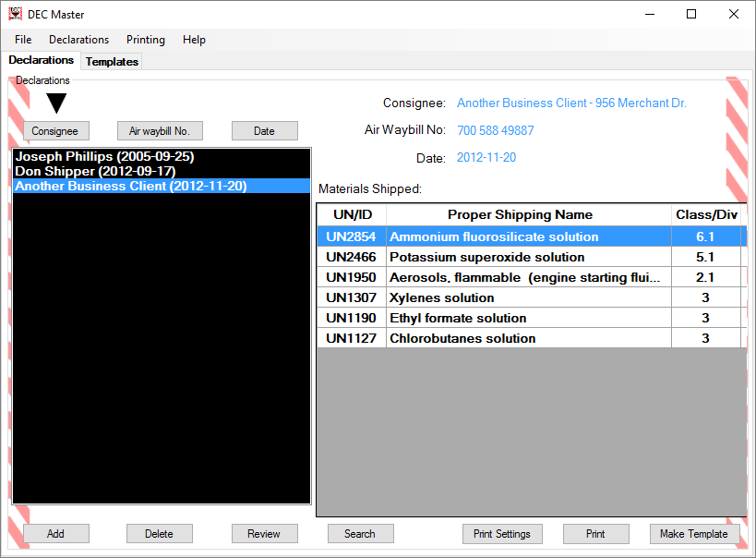756x558 pixels.
Task: Switch to the Declarations tab
Action: point(42,60)
